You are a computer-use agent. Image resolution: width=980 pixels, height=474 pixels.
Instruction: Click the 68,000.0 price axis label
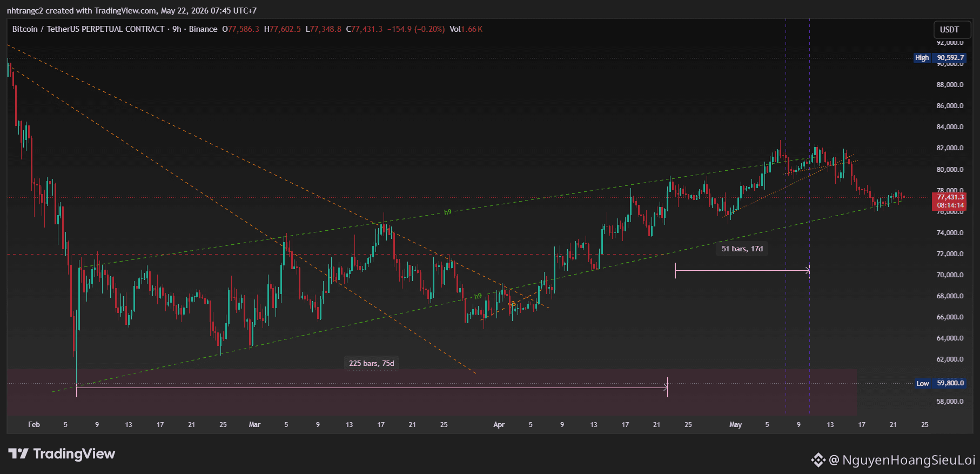point(950,296)
